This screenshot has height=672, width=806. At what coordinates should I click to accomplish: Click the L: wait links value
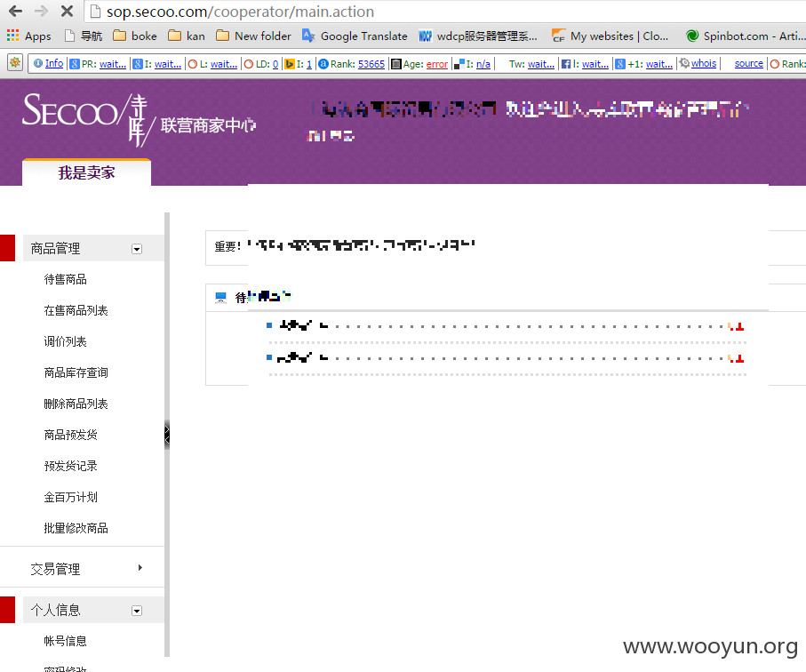(x=224, y=64)
